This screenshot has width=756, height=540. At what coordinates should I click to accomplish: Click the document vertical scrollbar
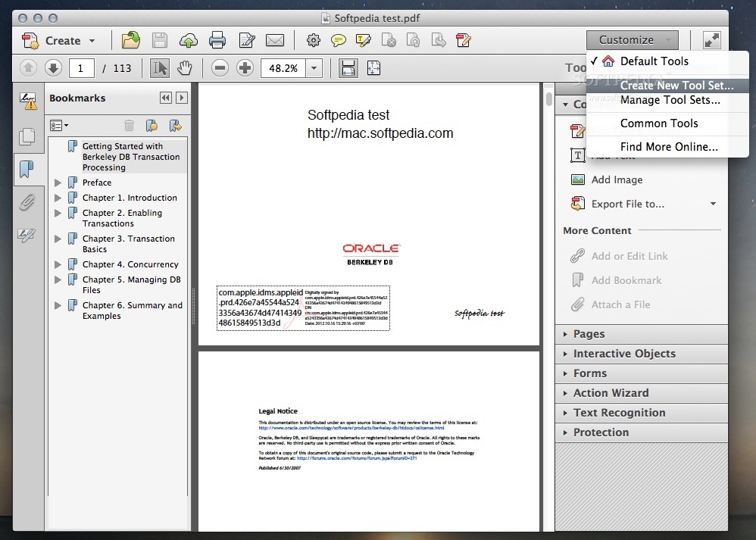tap(548, 99)
